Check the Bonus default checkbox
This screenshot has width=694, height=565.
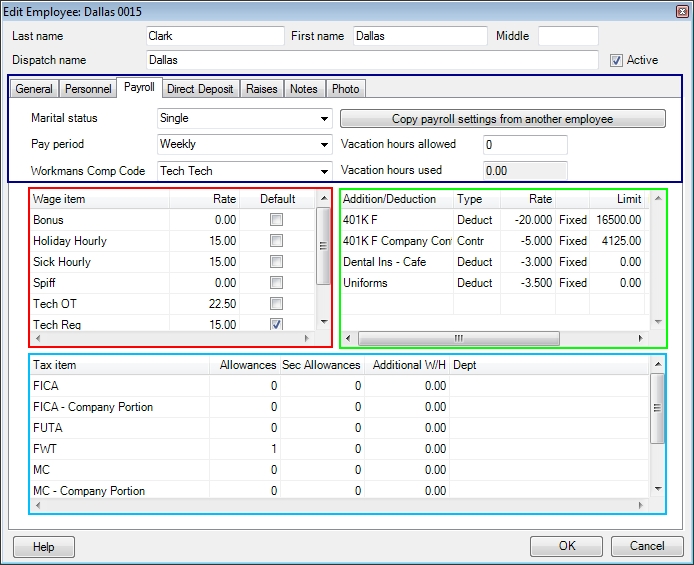(x=276, y=219)
